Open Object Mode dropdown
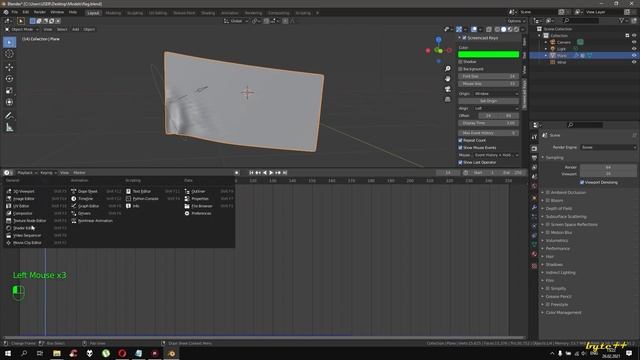 click(22, 29)
